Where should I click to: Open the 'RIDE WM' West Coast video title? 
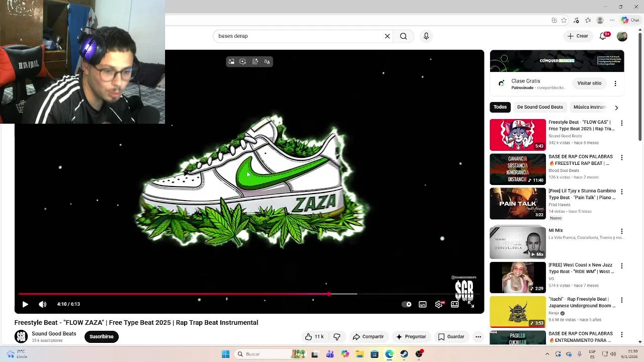(582, 268)
